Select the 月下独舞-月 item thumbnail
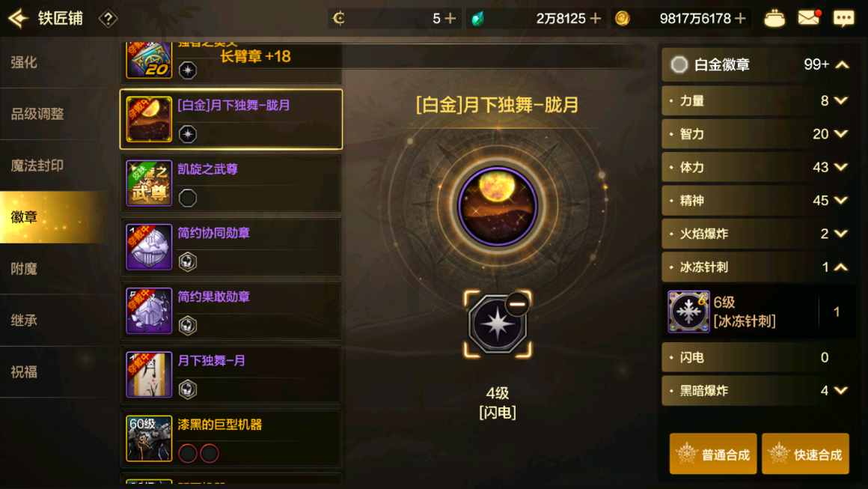This screenshot has height=489, width=868. [149, 374]
